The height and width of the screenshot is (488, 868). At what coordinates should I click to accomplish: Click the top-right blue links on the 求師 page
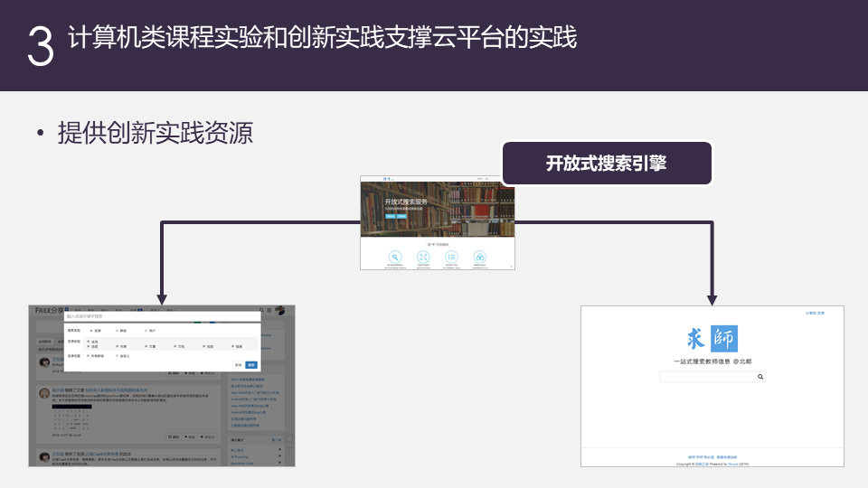[815, 314]
